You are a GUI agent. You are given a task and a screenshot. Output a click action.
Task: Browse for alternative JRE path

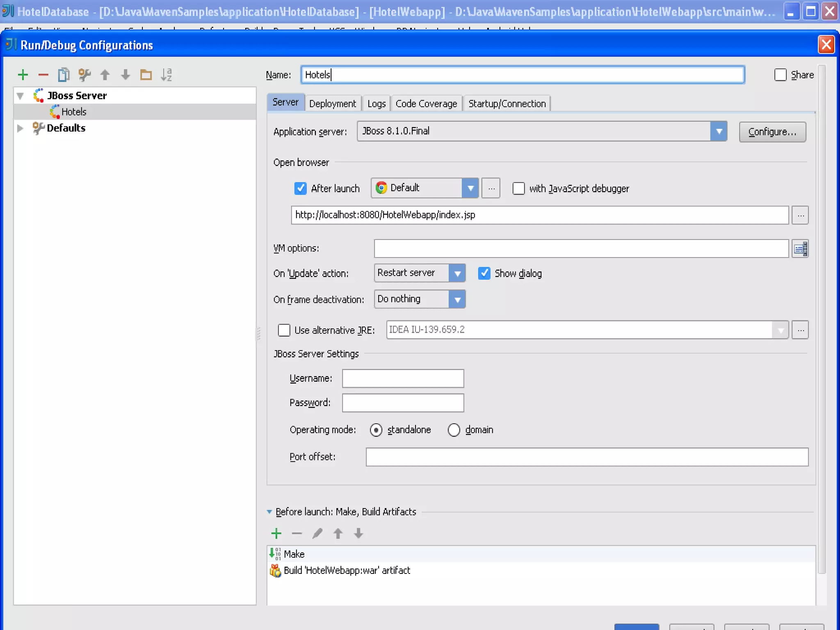[x=800, y=330]
